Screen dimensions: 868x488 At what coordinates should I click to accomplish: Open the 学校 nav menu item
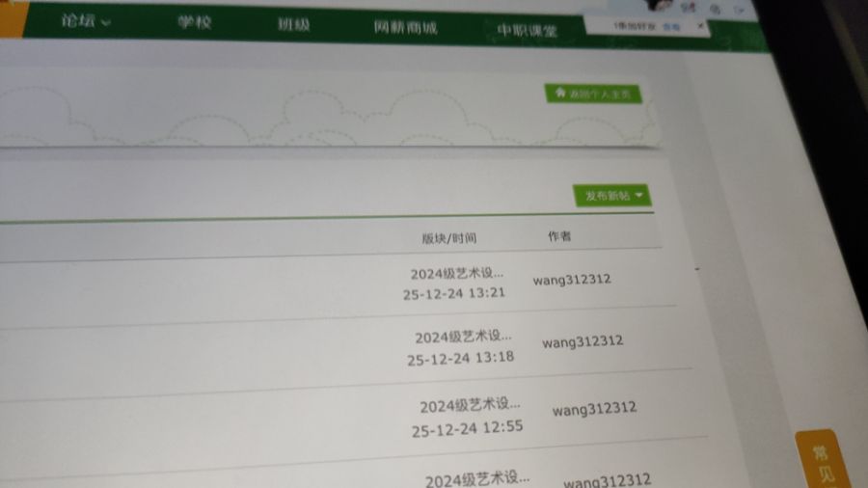tap(194, 23)
